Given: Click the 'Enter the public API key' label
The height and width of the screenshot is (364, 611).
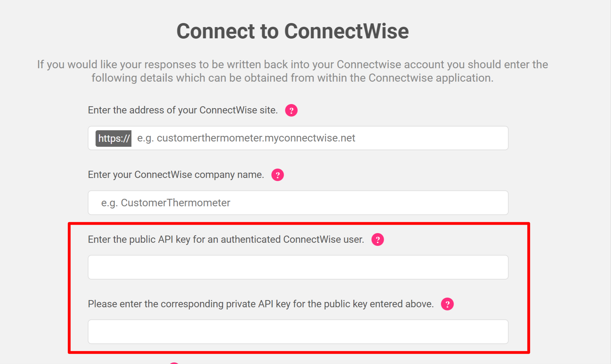Looking at the screenshot, I should click(226, 240).
